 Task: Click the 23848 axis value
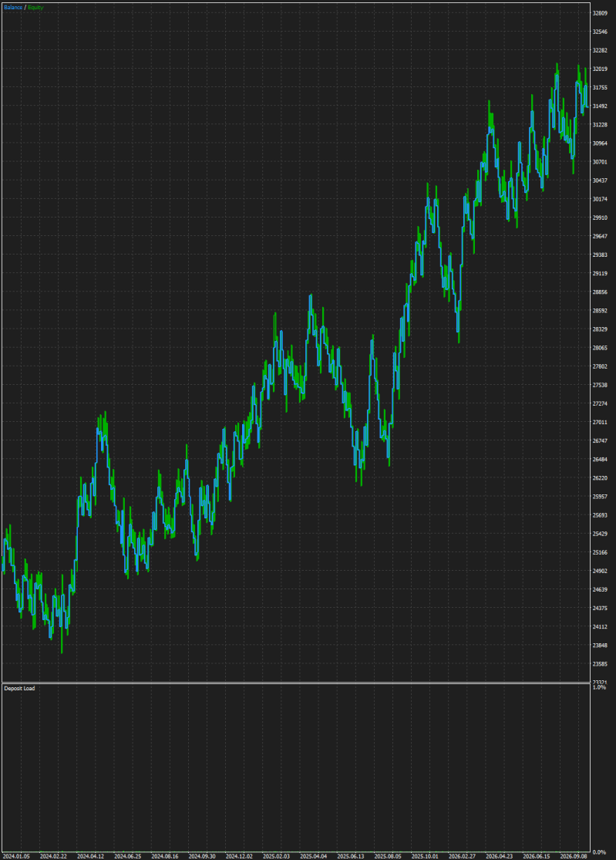click(600, 646)
